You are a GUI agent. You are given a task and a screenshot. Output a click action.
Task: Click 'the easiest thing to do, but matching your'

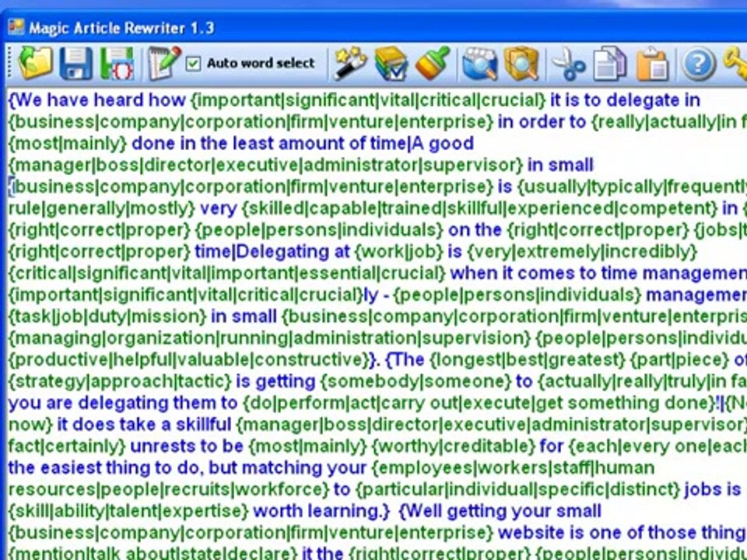coord(188,467)
